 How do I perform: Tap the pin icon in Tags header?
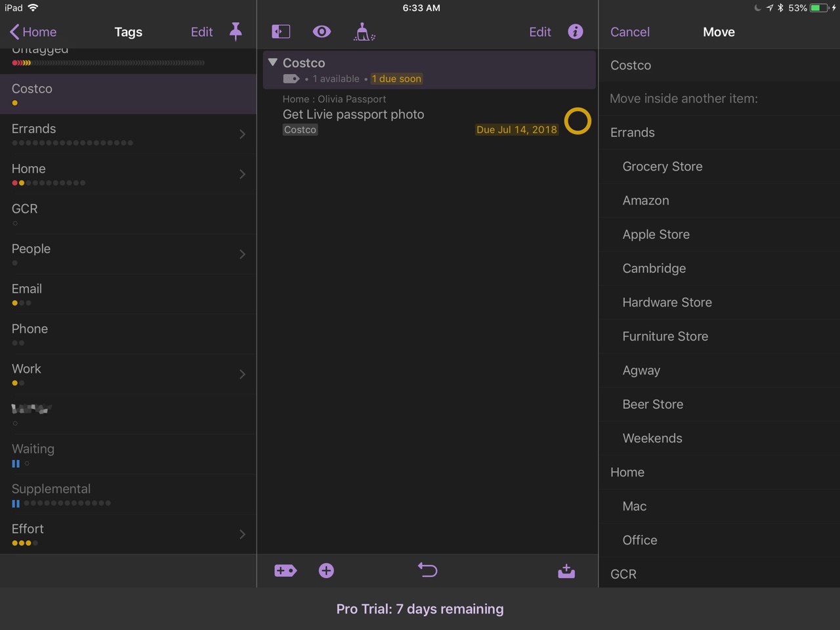point(236,31)
